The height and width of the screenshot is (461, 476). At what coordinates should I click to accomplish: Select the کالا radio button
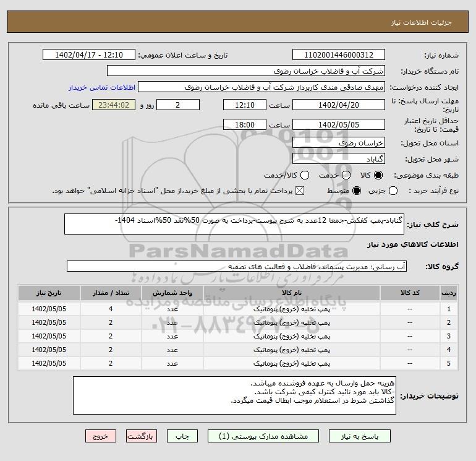click(378, 175)
